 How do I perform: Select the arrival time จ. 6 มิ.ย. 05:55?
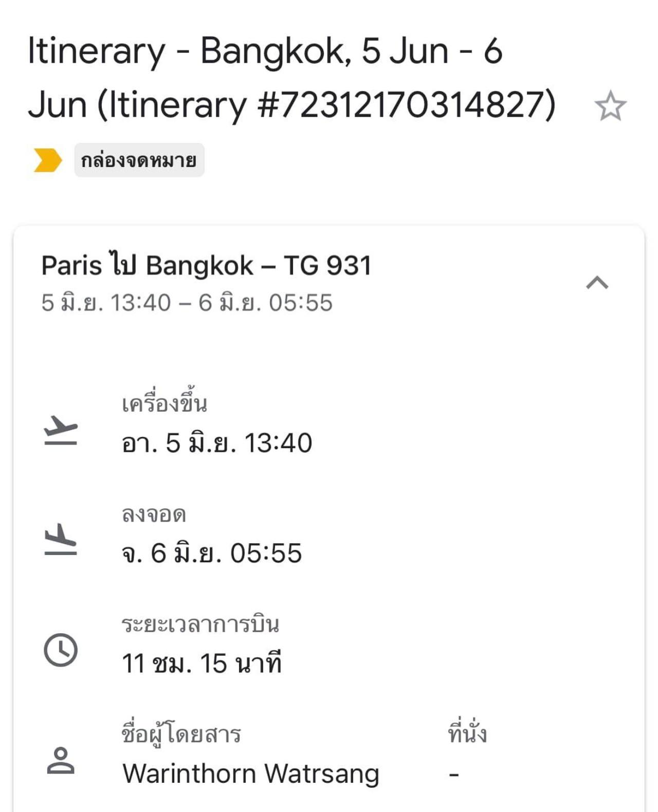tap(212, 553)
